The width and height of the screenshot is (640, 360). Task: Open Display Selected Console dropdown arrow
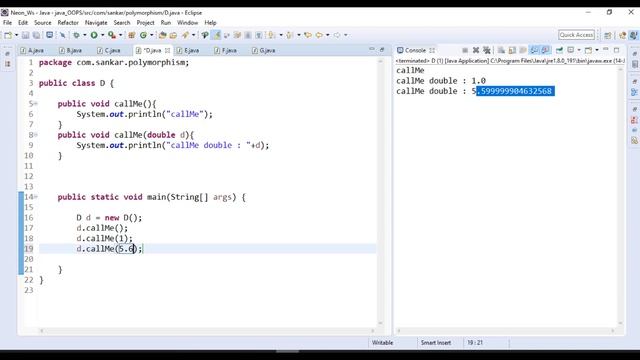coord(579,50)
